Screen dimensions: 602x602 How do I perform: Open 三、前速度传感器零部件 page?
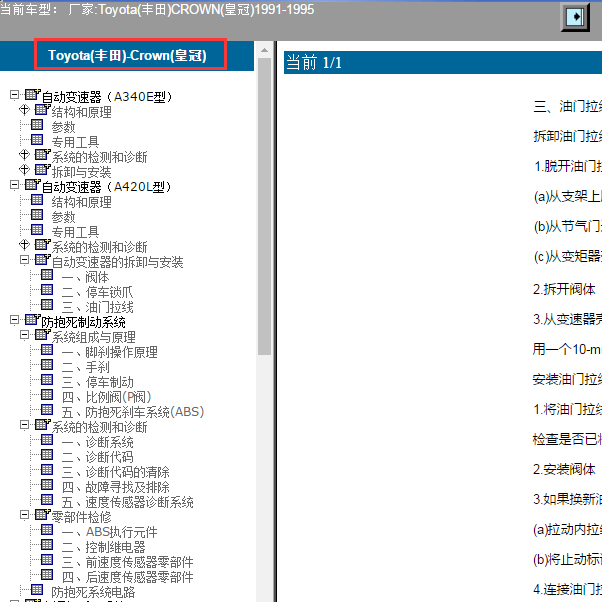127,562
